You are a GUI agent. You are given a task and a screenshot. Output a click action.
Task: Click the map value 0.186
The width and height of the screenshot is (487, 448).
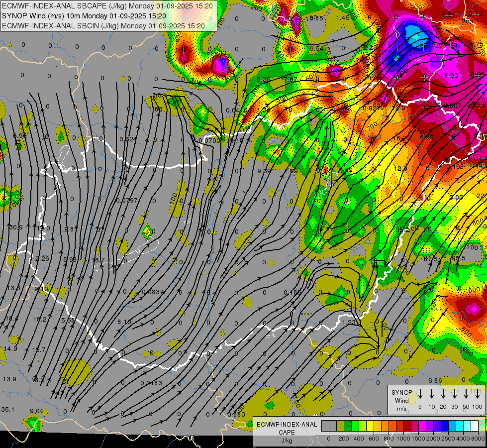292,293
